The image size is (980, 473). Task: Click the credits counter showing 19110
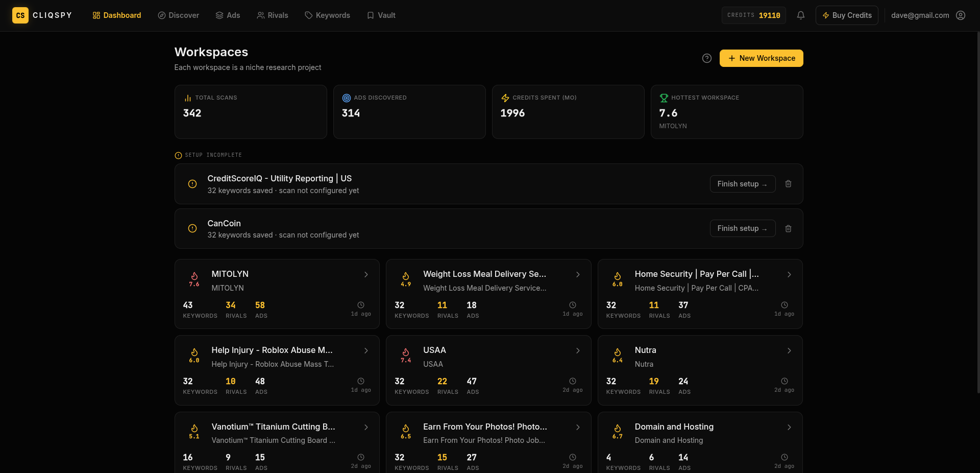753,15
